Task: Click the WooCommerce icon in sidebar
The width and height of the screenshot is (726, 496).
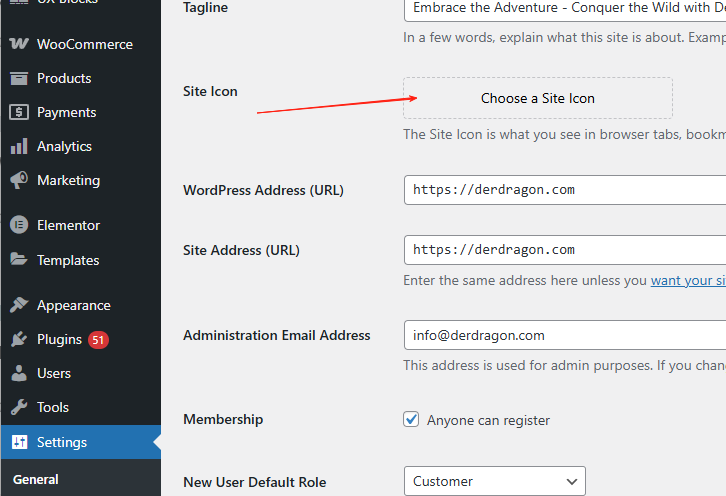Action: [19, 44]
